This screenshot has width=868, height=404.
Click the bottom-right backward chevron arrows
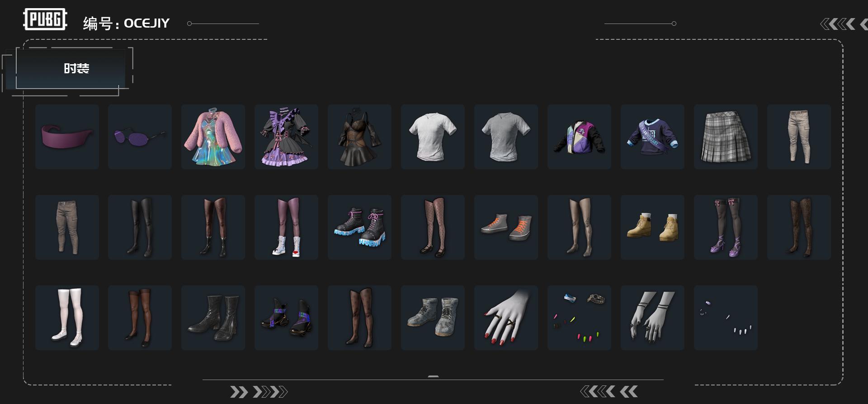click(x=609, y=391)
